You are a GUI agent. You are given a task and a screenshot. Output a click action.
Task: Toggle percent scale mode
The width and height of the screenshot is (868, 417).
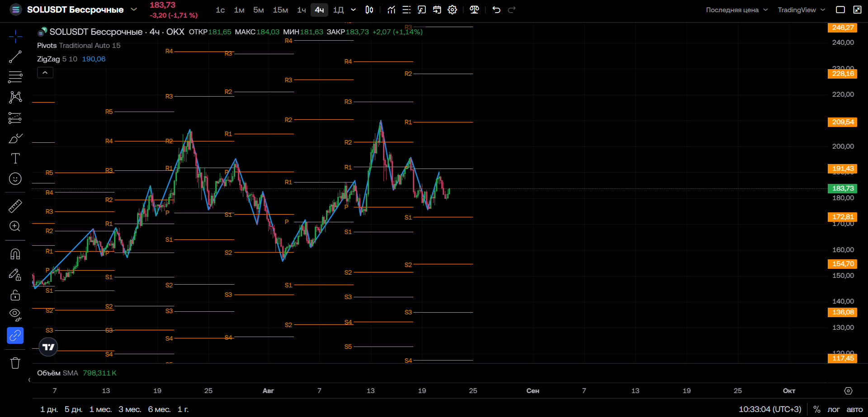817,409
